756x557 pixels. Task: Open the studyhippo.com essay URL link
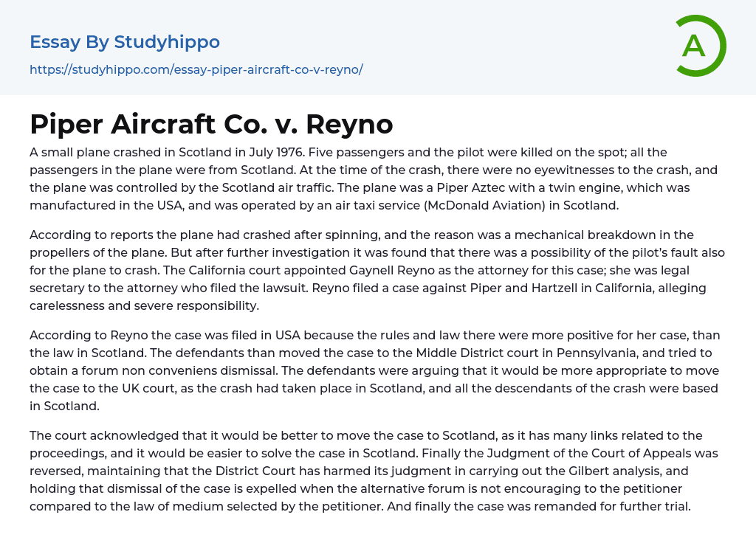click(x=196, y=69)
